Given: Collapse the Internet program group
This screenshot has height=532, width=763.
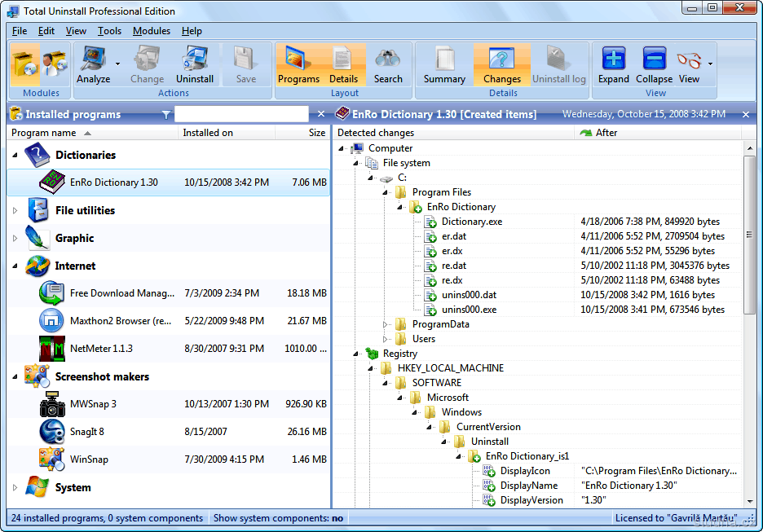Looking at the screenshot, I should (x=15, y=266).
